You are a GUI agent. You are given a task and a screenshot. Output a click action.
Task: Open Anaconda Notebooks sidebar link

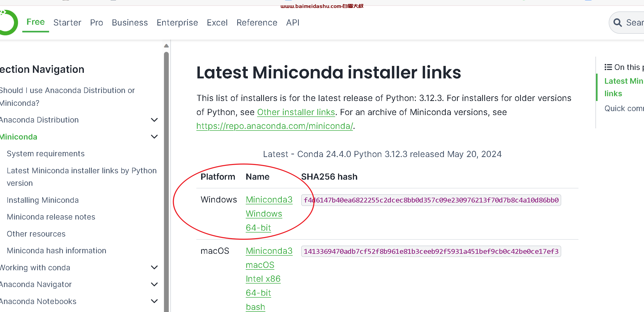point(38,301)
